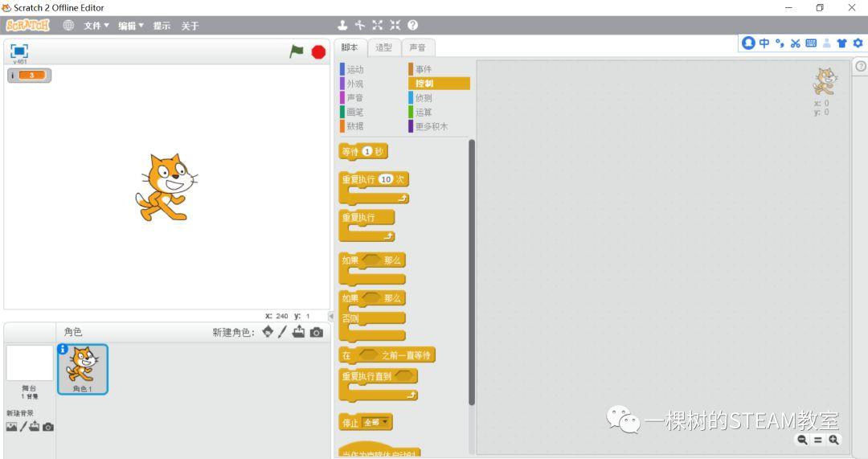Open the 关于 menu
This screenshot has width=868, height=459.
[x=190, y=26]
